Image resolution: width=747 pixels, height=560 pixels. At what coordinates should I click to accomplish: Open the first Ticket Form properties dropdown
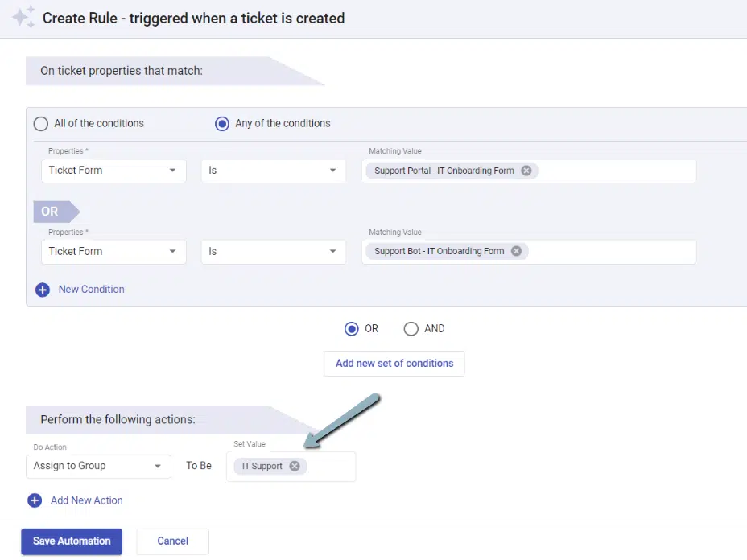113,171
